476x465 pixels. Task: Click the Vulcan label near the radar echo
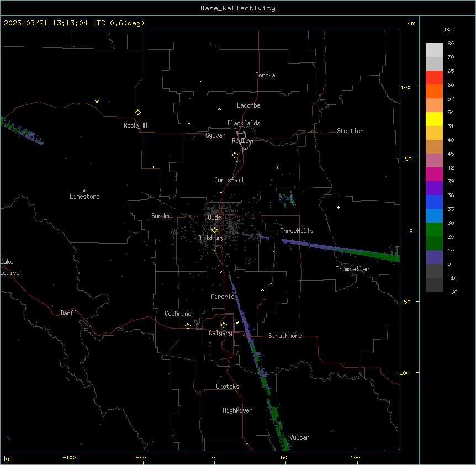[299, 438]
